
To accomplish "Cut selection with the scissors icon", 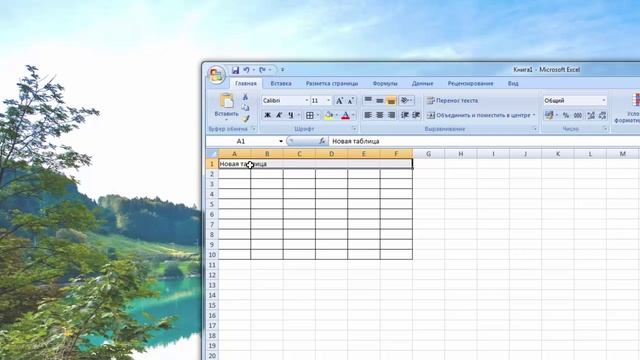I will pyautogui.click(x=245, y=97).
